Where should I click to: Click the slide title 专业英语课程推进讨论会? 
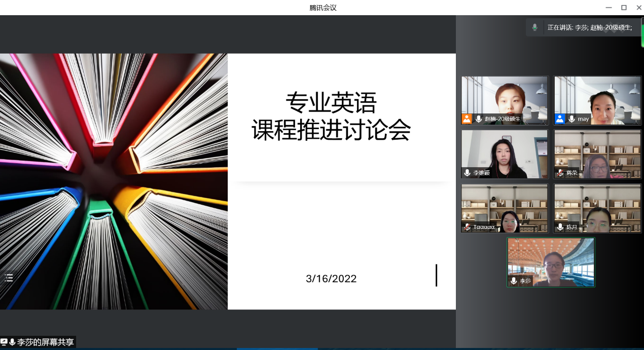pos(331,116)
